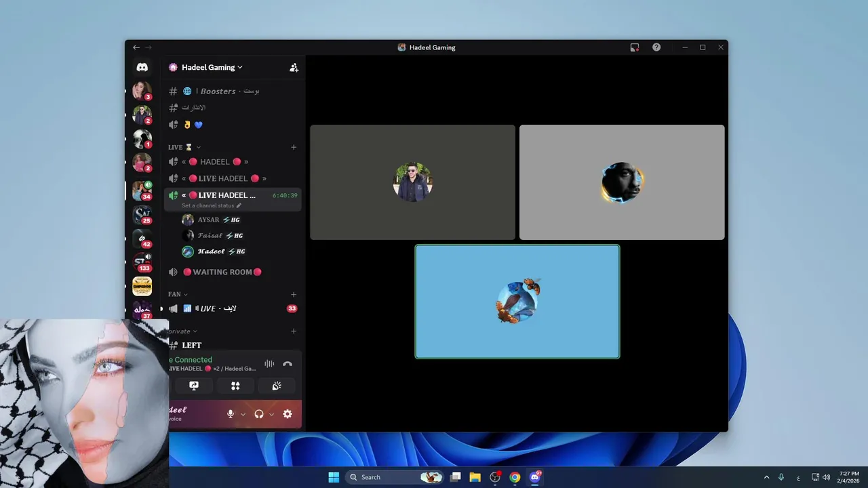
Task: Open user settings gear icon
Action: [288, 414]
